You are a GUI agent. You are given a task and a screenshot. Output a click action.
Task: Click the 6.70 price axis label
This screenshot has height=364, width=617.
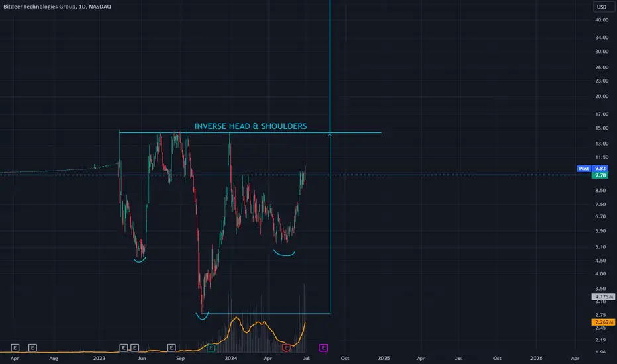tap(600, 217)
